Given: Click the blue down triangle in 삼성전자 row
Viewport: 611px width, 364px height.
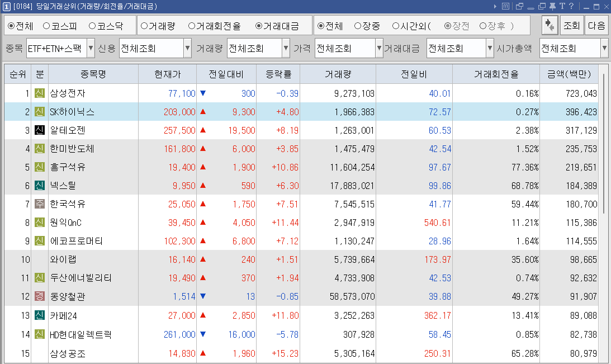Looking at the screenshot, I should tap(202, 93).
